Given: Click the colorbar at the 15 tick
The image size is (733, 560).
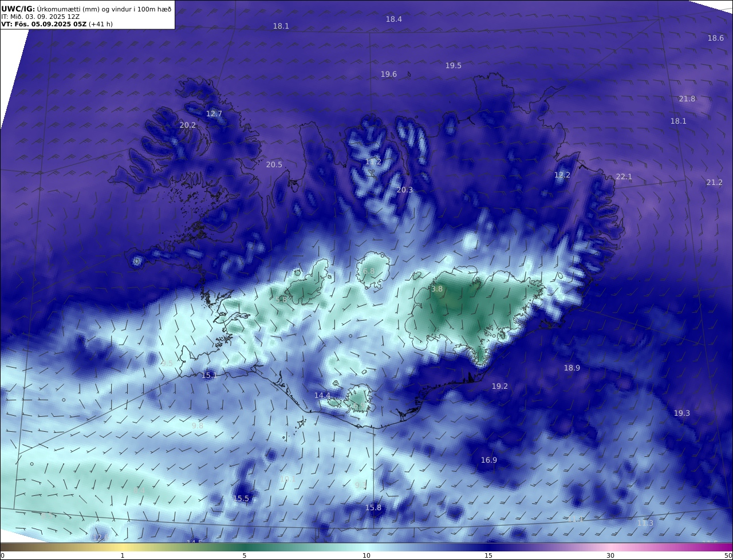Looking at the screenshot, I should [488, 555].
